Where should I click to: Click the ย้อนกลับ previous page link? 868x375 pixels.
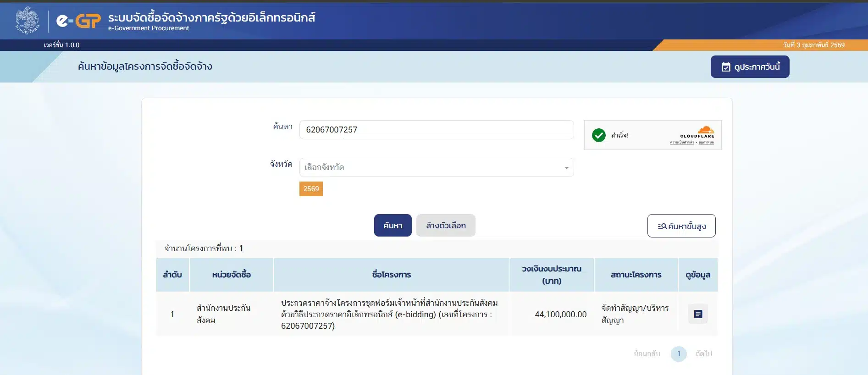click(x=647, y=354)
